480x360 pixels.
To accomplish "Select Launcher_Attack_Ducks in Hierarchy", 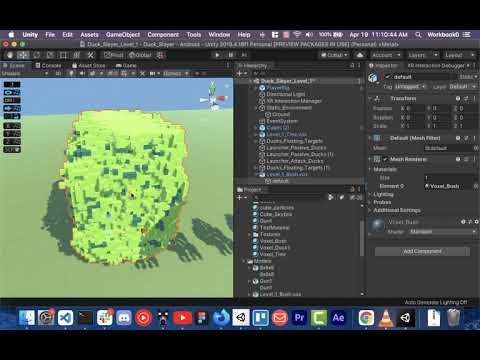I will click(x=294, y=161).
